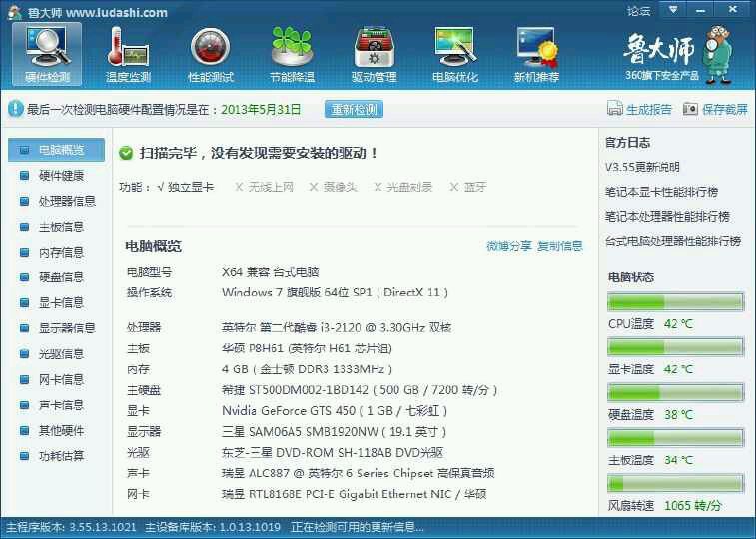Open the title bar dropdown menu arrow
The image size is (756, 539).
(673, 10)
